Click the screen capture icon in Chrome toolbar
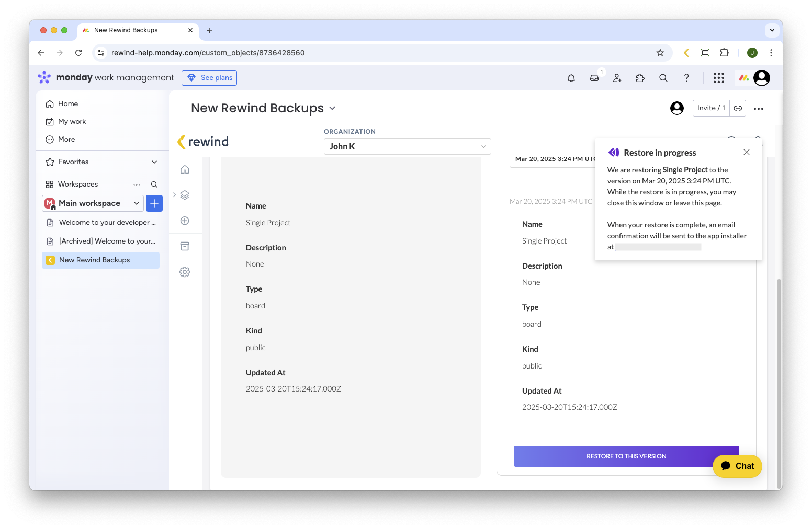 705,53
